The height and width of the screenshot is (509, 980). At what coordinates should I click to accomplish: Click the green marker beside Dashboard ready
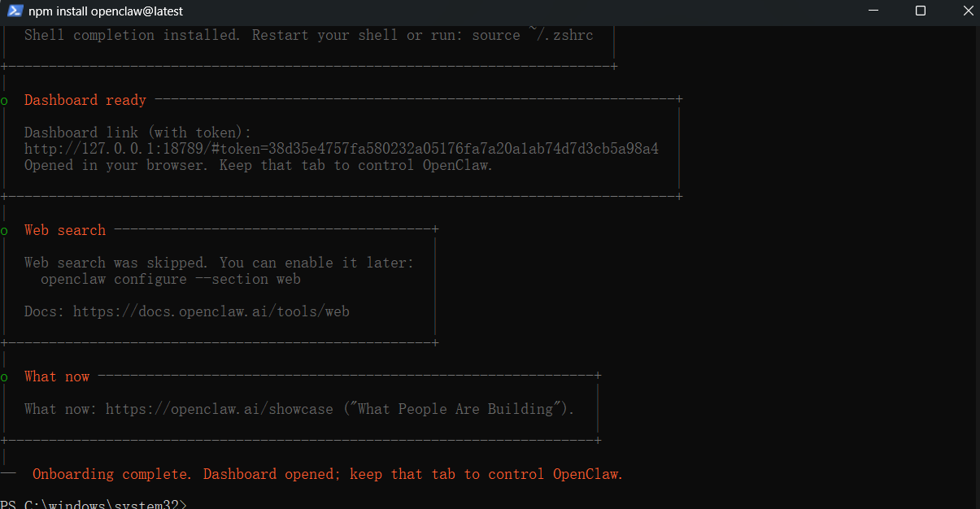tap(5, 101)
